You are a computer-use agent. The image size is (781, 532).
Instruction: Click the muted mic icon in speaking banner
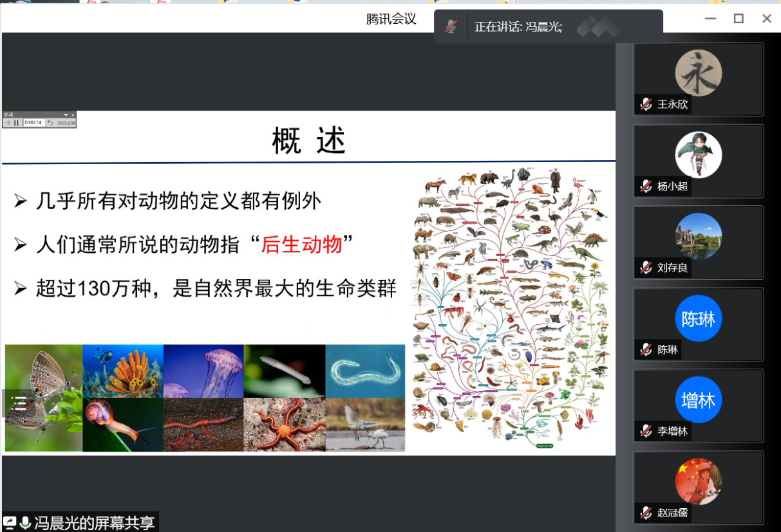pos(451,27)
